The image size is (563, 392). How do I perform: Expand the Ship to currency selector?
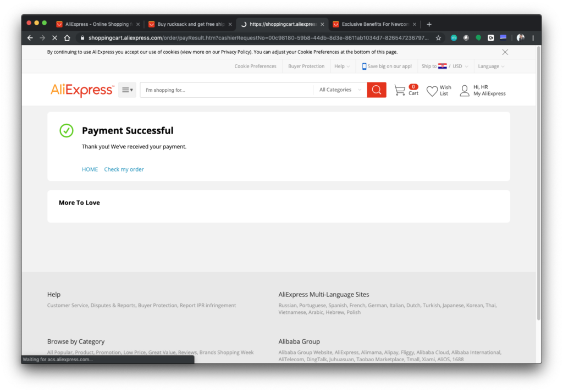coord(445,67)
